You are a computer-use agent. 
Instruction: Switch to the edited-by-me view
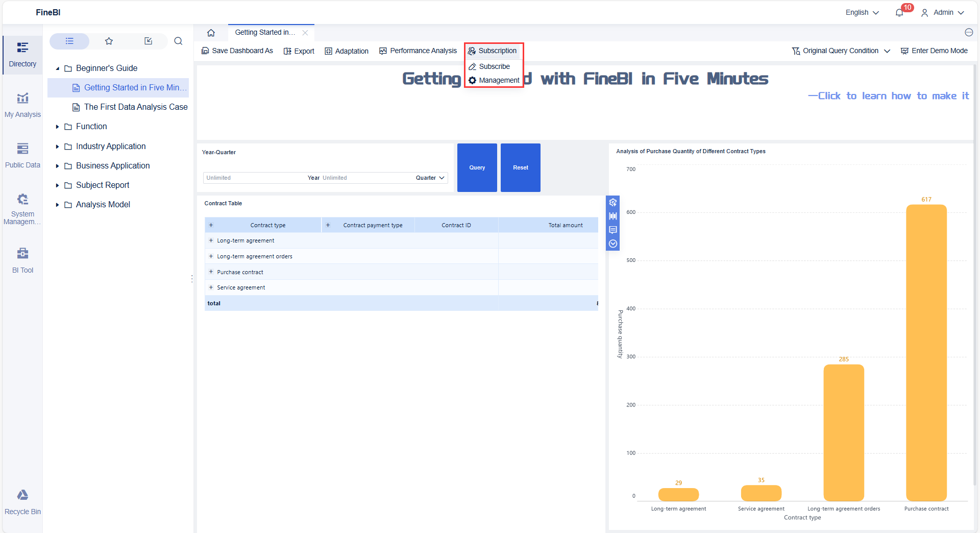click(x=148, y=41)
